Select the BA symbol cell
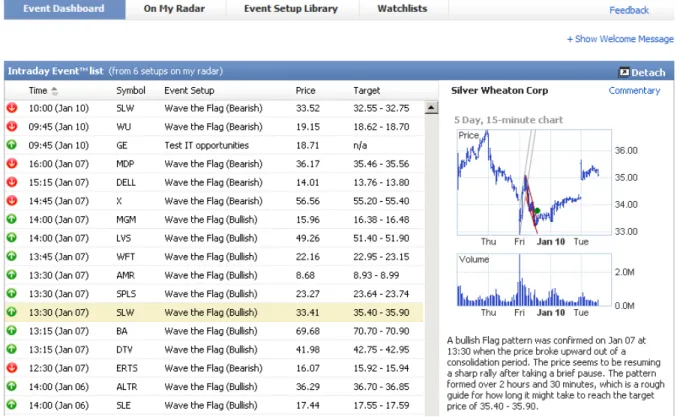Viewport: 677px width, 417px height. point(122,331)
